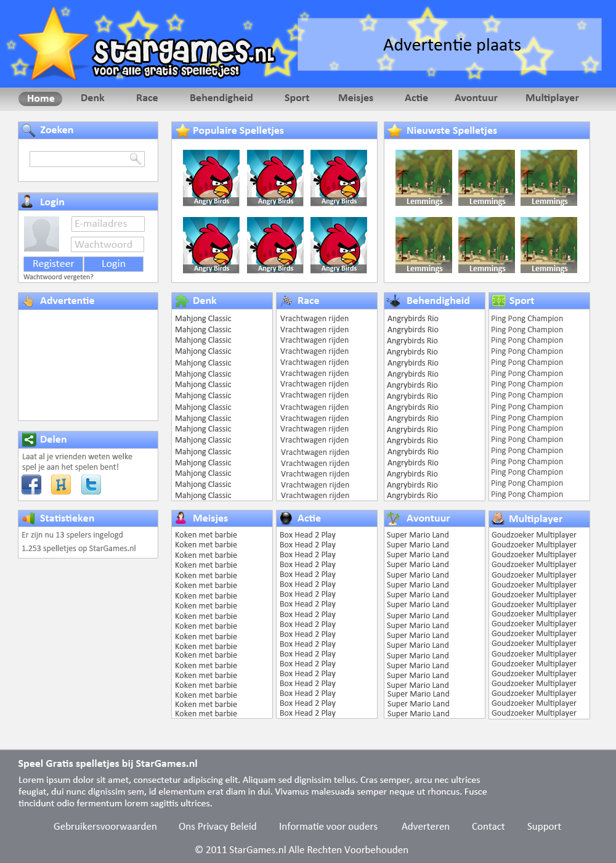The height and width of the screenshot is (863, 616).
Task: Open Behendigheid in the navigation bar
Action: tap(221, 98)
